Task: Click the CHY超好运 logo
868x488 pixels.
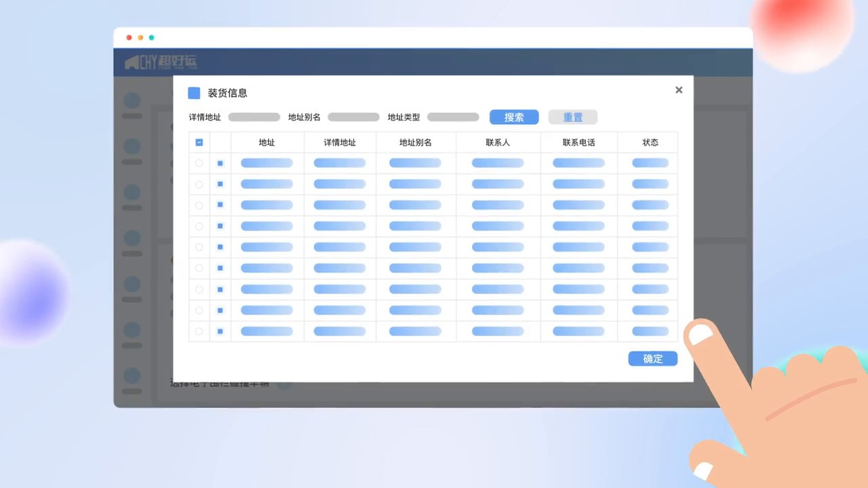Action: 161,62
